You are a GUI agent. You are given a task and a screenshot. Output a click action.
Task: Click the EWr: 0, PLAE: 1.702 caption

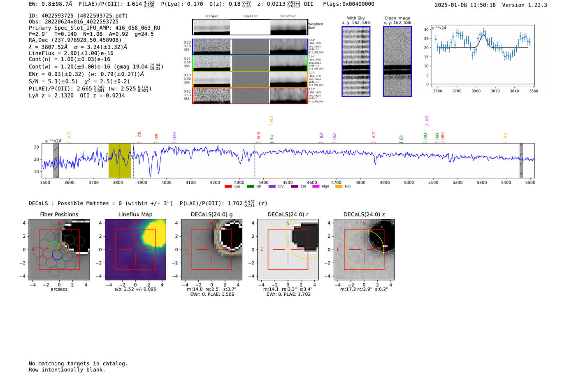[288, 295]
